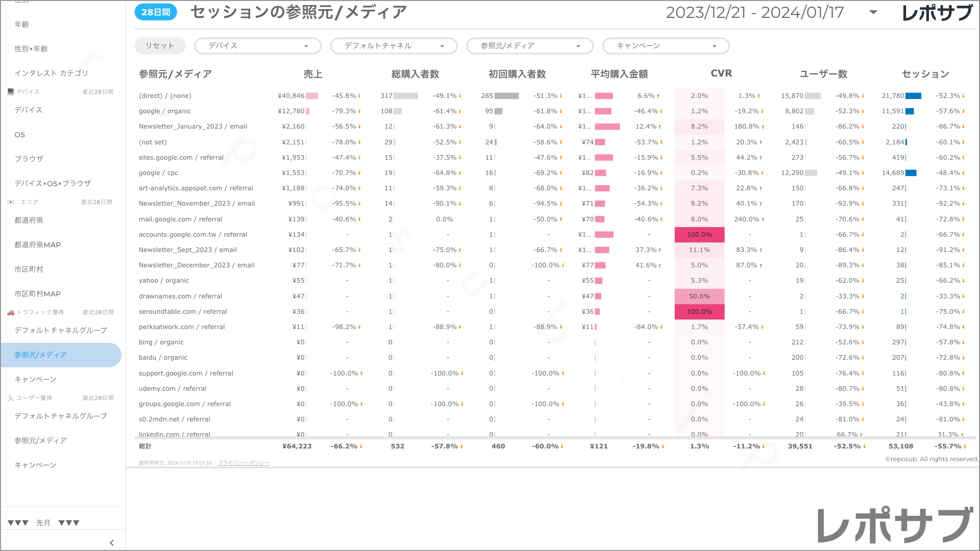
Task: Sort table by the 売上 column header
Action: click(x=313, y=74)
